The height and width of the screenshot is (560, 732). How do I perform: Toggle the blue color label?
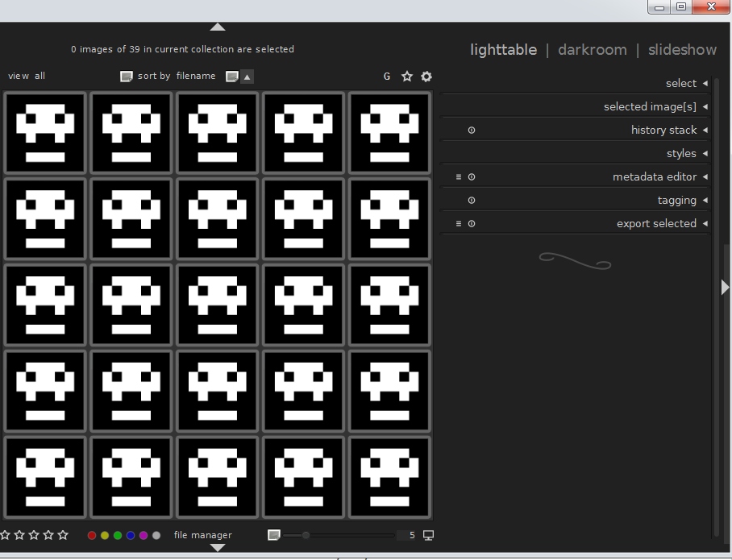131,535
